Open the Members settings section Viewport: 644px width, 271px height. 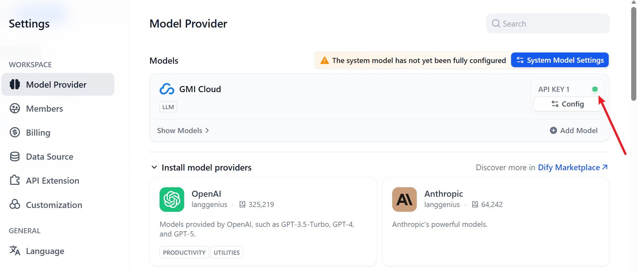[44, 109]
